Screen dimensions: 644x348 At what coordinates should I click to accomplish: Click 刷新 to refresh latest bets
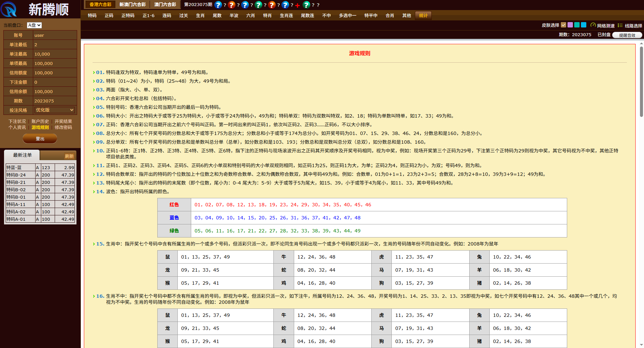(x=69, y=156)
